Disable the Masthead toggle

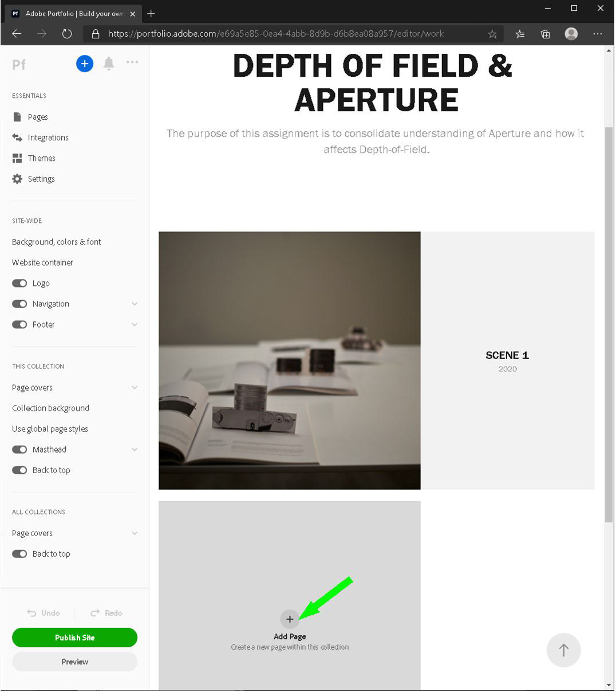tap(19, 449)
